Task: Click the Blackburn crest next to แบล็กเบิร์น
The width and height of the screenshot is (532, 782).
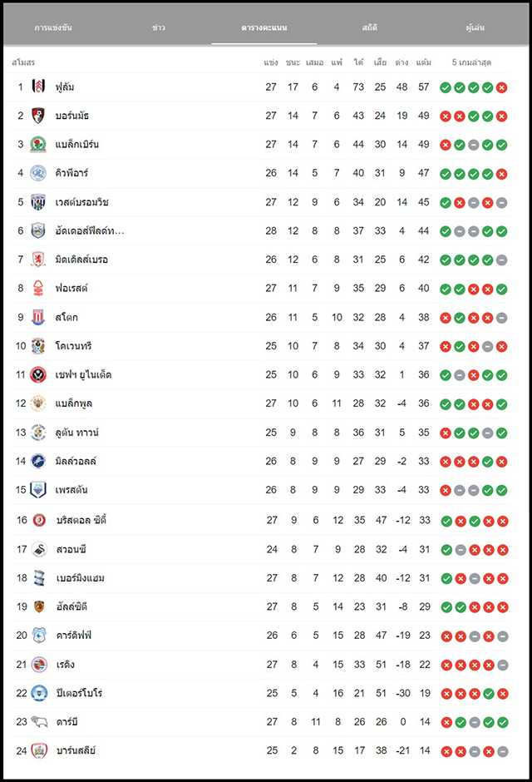Action: (x=38, y=145)
